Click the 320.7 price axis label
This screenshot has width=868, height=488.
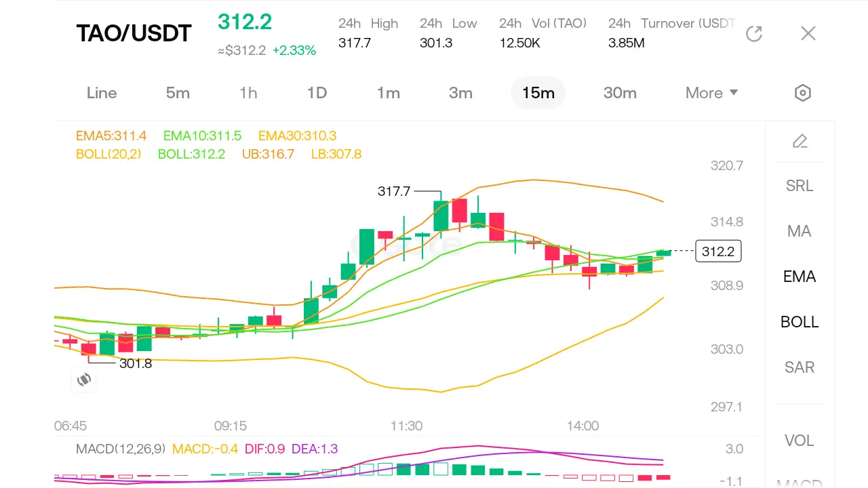(x=727, y=165)
